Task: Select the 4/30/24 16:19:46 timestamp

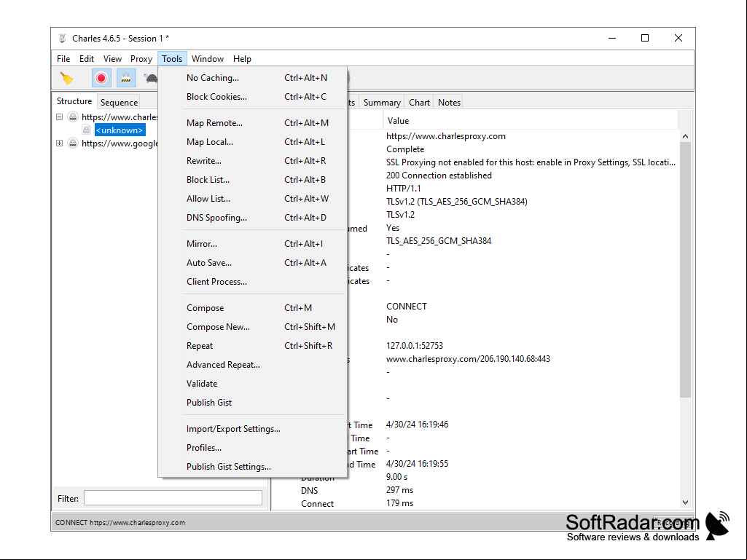Action: pyautogui.click(x=417, y=425)
